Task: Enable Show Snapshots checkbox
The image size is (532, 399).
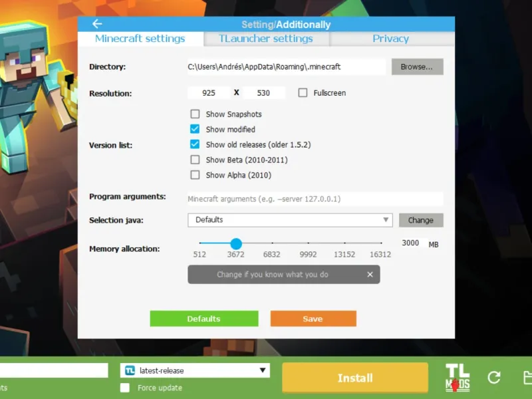Action: 195,114
